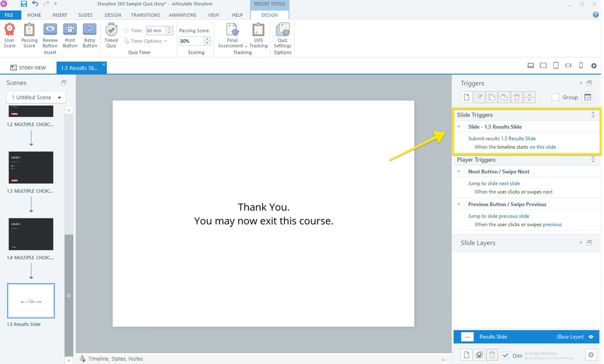Toggle visibility of Results Slide base layer

tap(591, 337)
